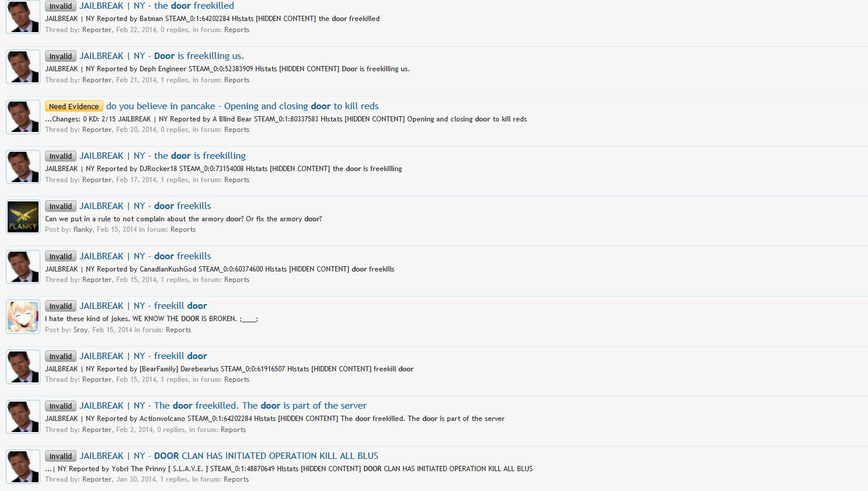This screenshot has width=868, height=491.
Task: Click Invalid tag on 'the door is freekilling'
Action: [x=61, y=156]
